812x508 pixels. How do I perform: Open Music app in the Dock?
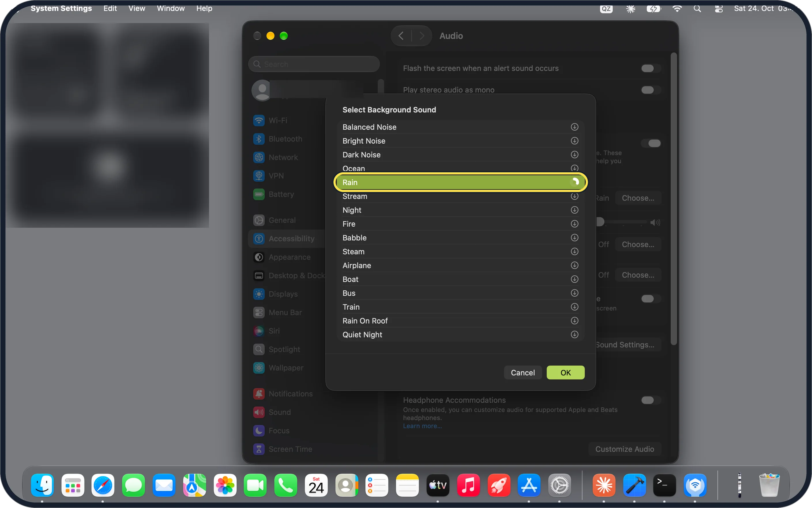(x=468, y=485)
